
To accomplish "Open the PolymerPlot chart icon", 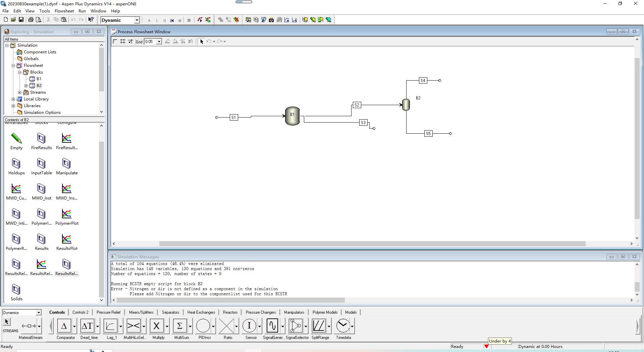I will 67,217.
